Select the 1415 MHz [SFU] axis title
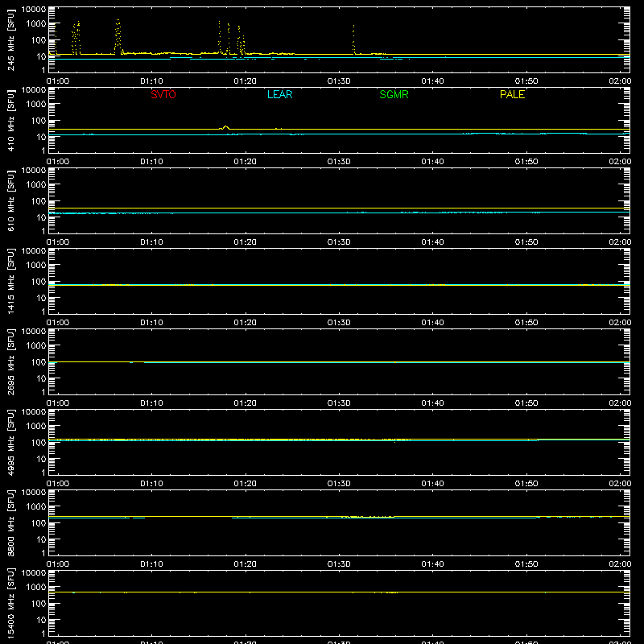 click(11, 281)
